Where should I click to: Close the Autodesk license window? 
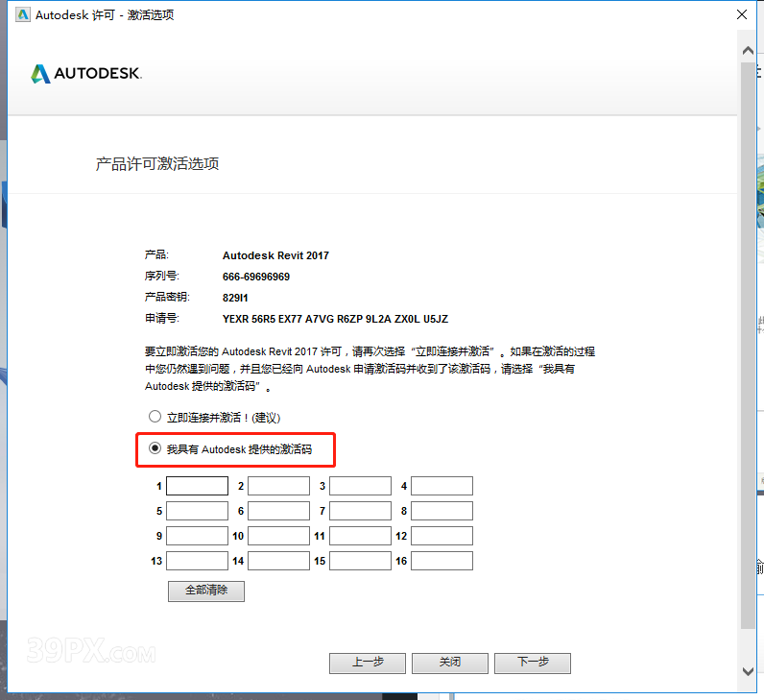point(742,14)
